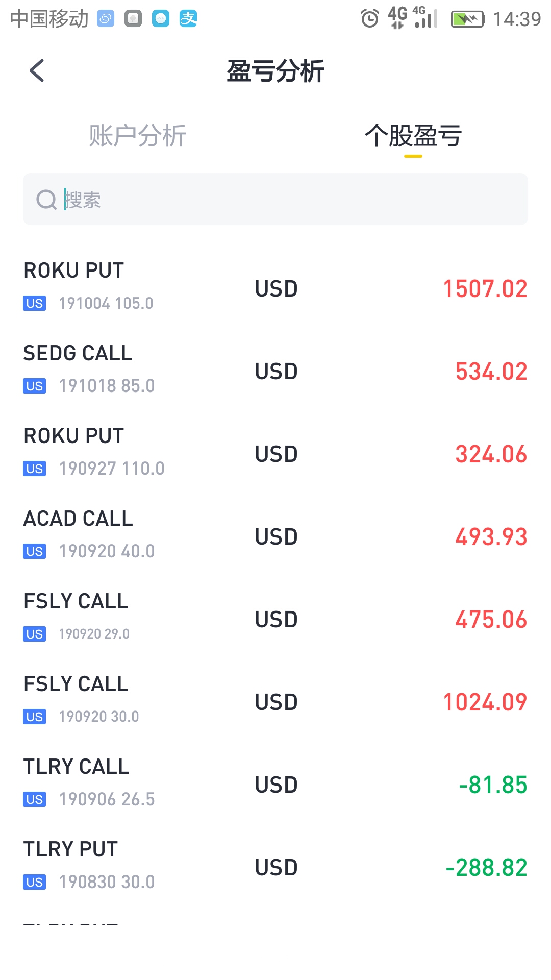Tap the -288.82 TLRY PUT loss
The image size is (551, 980).
click(486, 868)
